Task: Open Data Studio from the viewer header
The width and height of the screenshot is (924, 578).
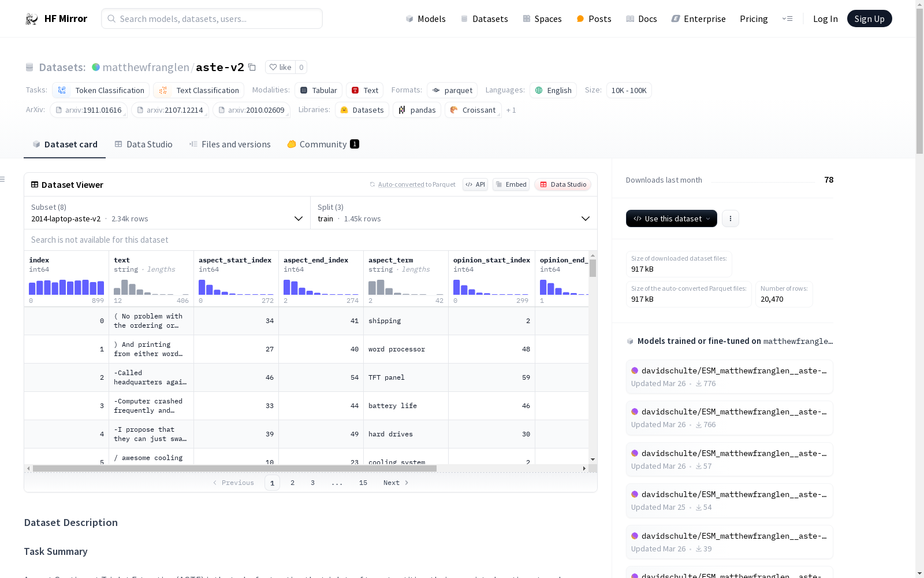Action: [x=563, y=184]
